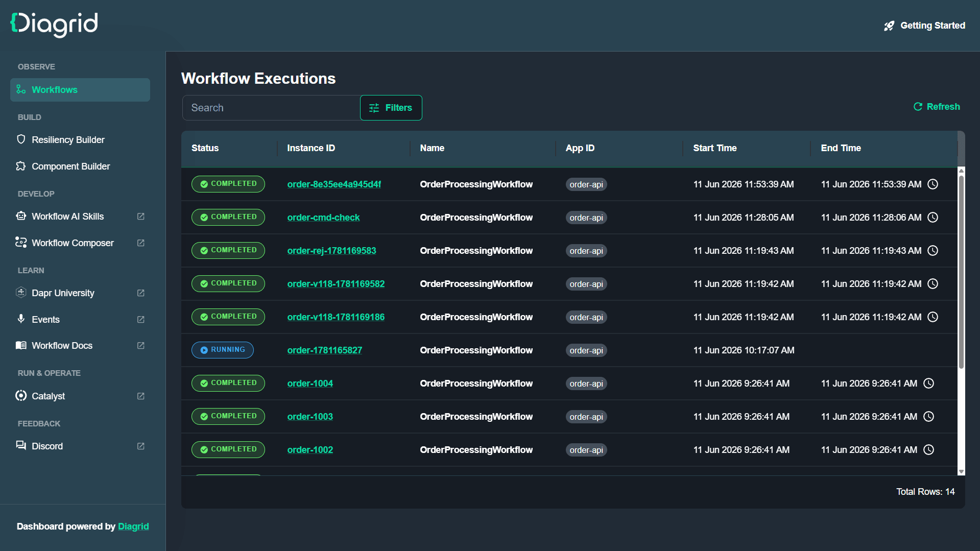Viewport: 980px width, 551px height.
Task: Click the Discord chat icon
Action: pos(21,446)
